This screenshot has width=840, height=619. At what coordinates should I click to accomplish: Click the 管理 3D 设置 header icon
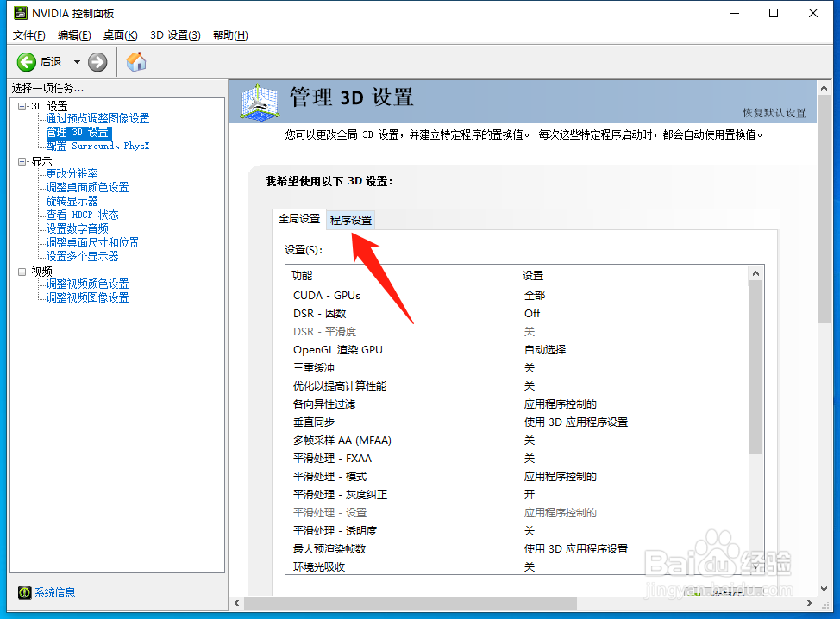260,101
